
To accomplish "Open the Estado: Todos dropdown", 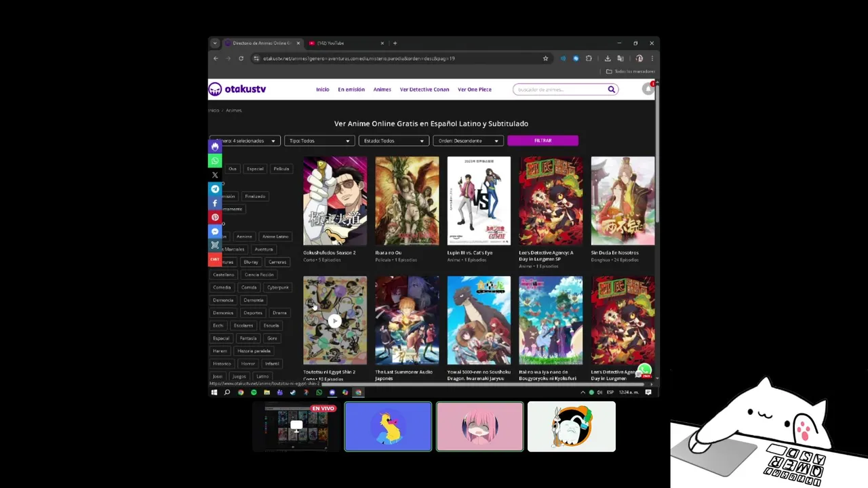I will click(394, 141).
